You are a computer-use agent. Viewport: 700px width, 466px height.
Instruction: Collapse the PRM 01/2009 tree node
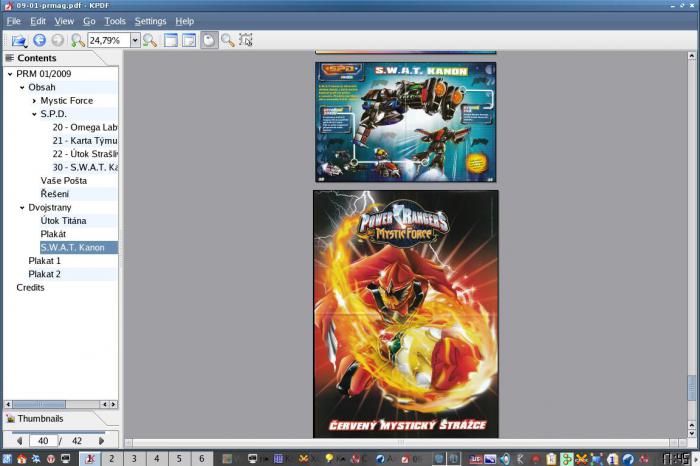10,74
